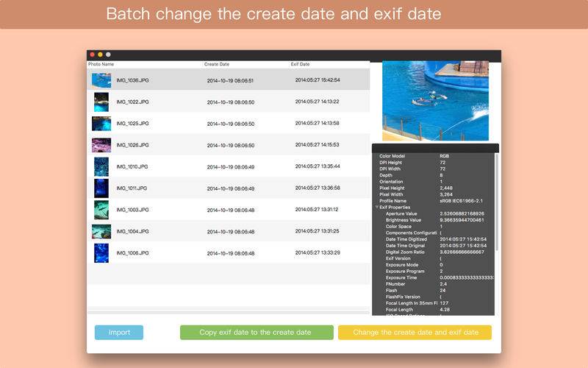Click Copy exif date to the create date
The width and height of the screenshot is (588, 368).
point(256,333)
